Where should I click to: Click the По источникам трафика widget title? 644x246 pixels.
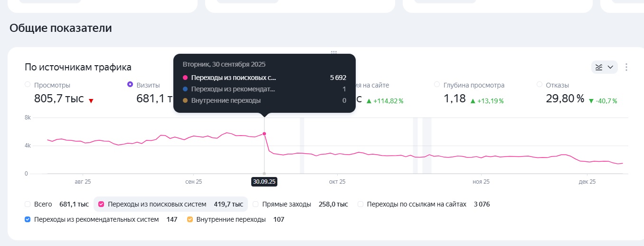coord(78,67)
